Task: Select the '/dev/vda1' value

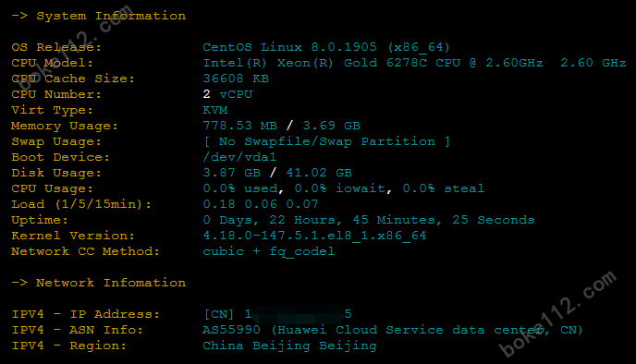Action: pos(239,157)
